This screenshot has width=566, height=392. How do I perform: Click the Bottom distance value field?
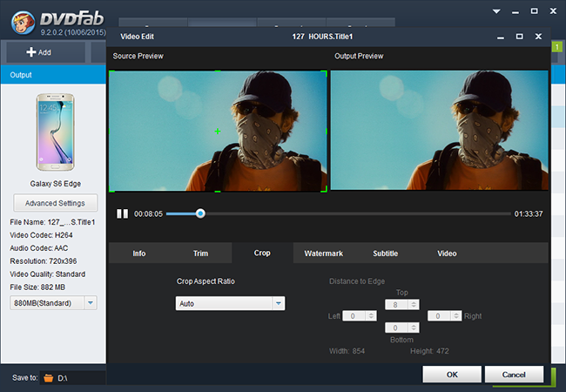coord(396,328)
